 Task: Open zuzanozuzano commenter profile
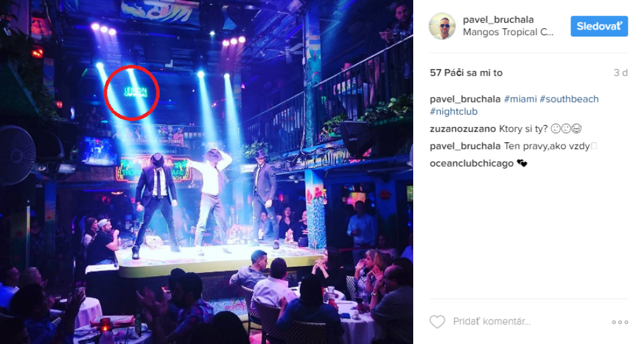point(462,129)
